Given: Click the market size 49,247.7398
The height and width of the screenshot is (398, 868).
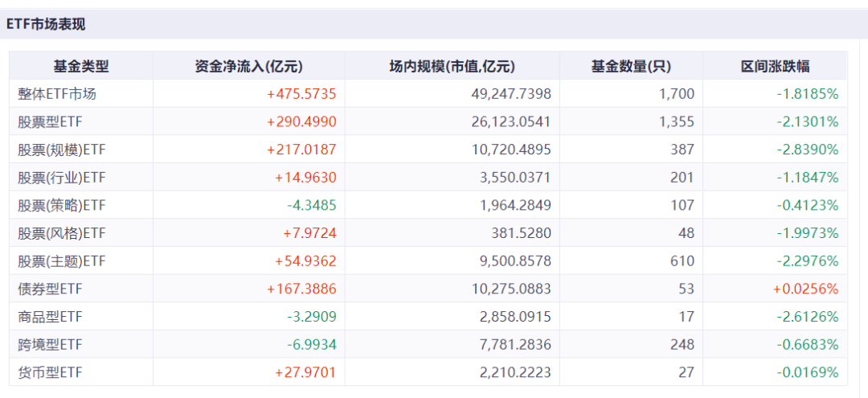Looking at the screenshot, I should tap(513, 94).
